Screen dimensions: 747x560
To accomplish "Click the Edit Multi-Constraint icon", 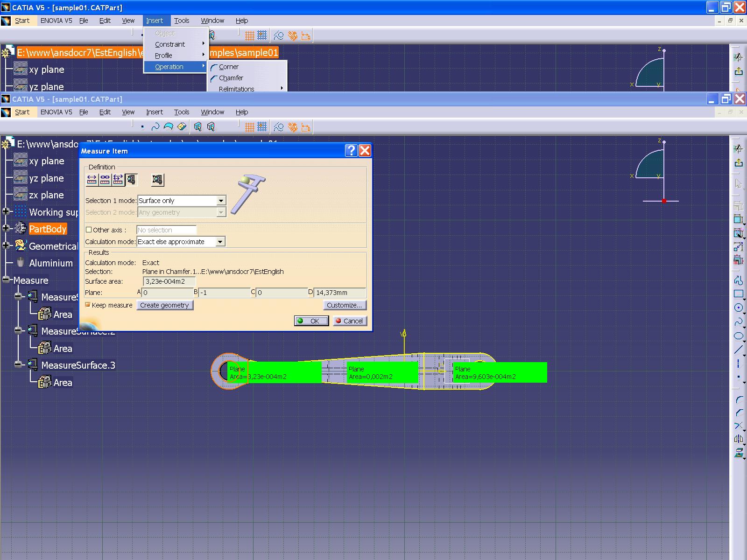I will pyautogui.click(x=738, y=260).
